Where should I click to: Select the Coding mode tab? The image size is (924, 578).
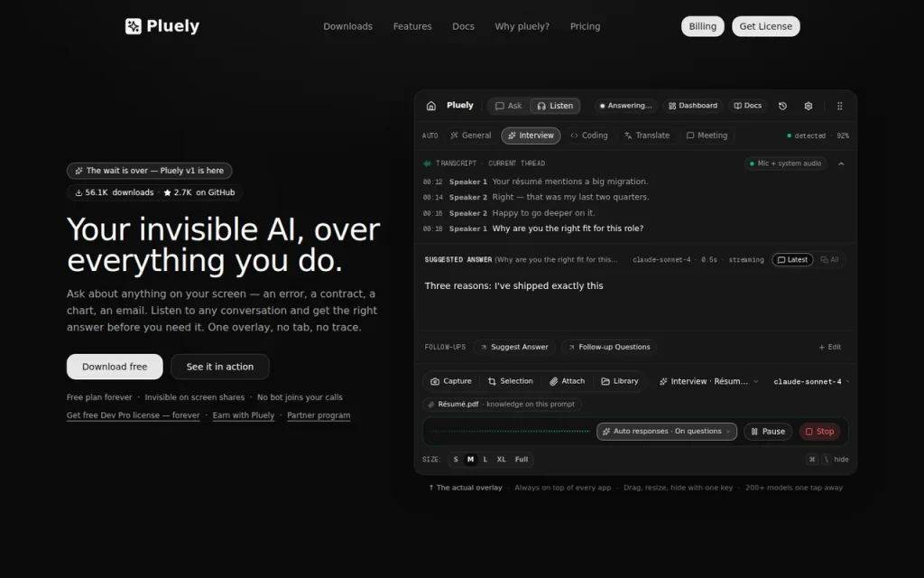(x=588, y=135)
